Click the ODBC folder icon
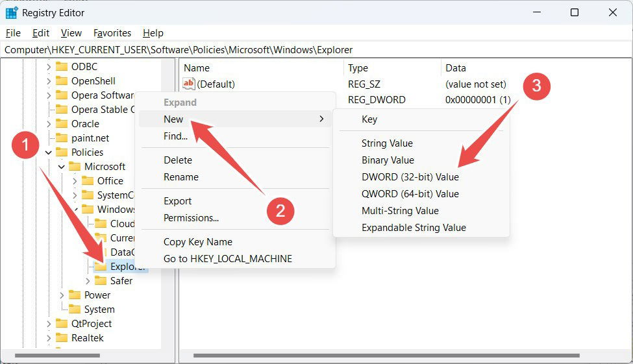 [x=62, y=67]
